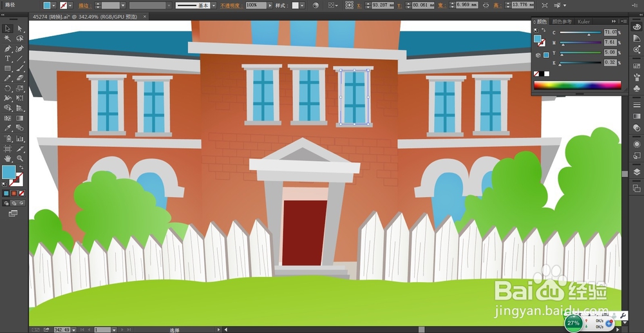The width and height of the screenshot is (644, 333).
Task: Pick a color from the spectrum bar
Action: point(577,85)
